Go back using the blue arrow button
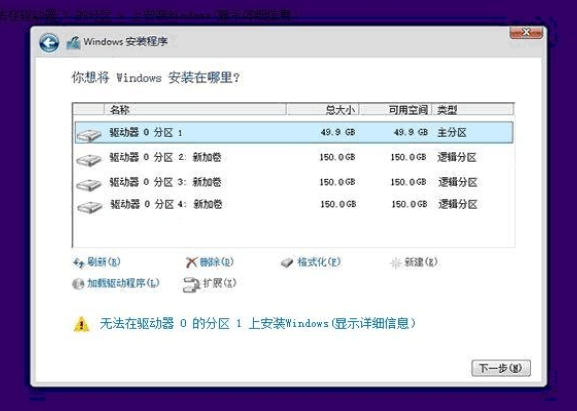Screen dimensions: 577x411 tap(49, 43)
